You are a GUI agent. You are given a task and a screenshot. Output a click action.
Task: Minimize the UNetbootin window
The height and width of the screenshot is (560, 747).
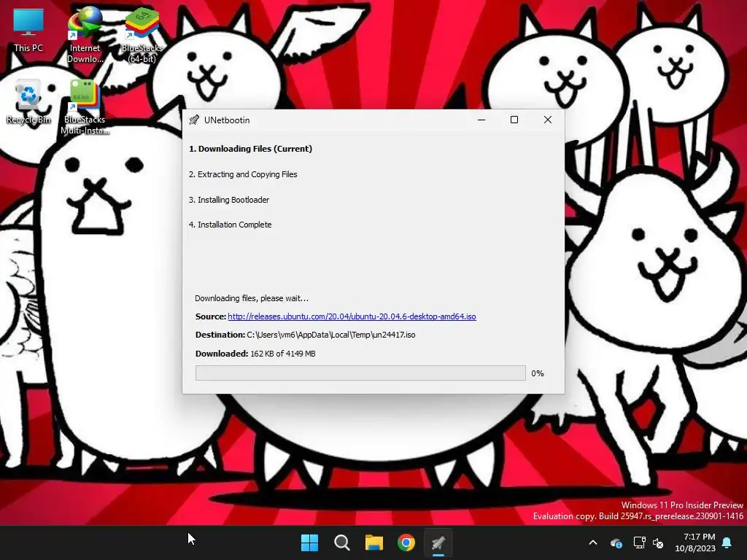(481, 120)
